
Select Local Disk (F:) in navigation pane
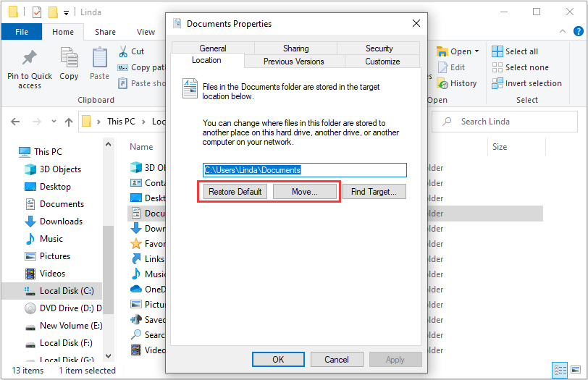tap(59, 343)
